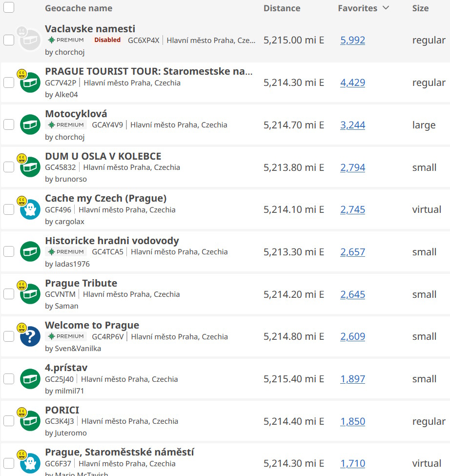Click the Welcome to Prague mystery cache icon
Image resolution: width=450 pixels, height=476 pixels.
(30, 336)
